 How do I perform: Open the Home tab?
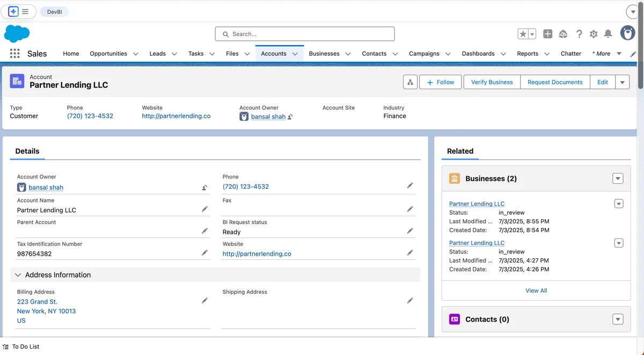tap(71, 54)
